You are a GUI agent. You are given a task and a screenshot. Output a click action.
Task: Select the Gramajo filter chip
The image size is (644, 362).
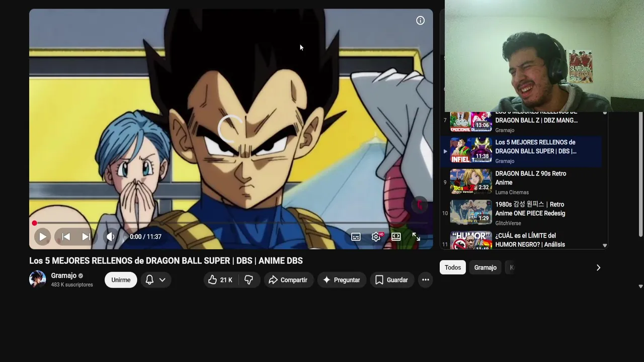(485, 267)
